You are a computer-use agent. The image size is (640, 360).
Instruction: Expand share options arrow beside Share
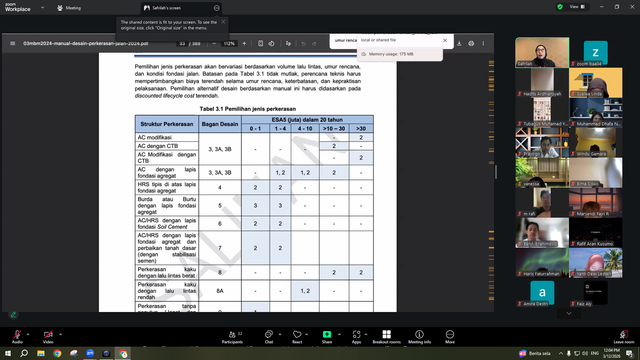(339, 334)
